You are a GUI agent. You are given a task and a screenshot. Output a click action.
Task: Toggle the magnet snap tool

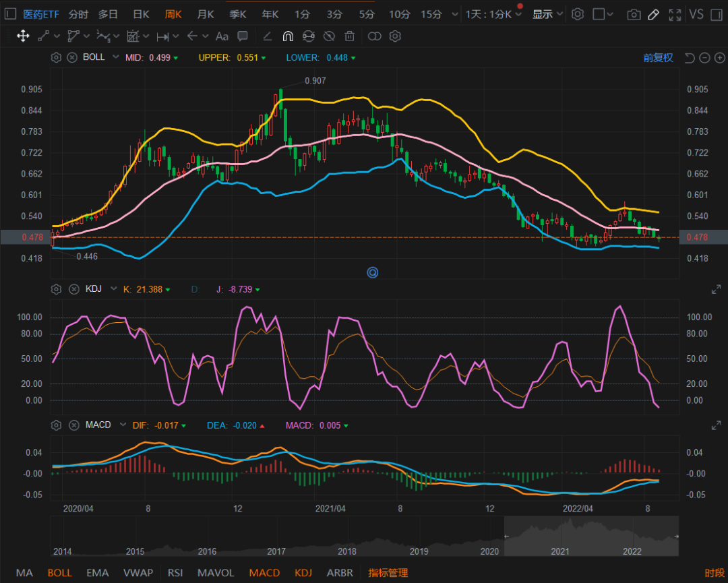(x=288, y=36)
